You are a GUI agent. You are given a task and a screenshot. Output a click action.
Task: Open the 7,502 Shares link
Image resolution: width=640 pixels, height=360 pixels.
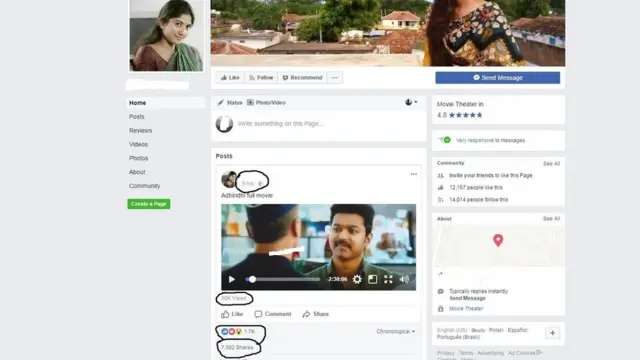[x=237, y=347]
